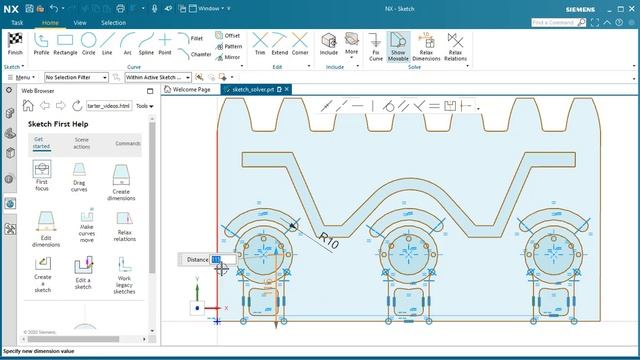This screenshot has width=640, height=360.
Task: Select the Profile curve tool
Action: [41, 44]
